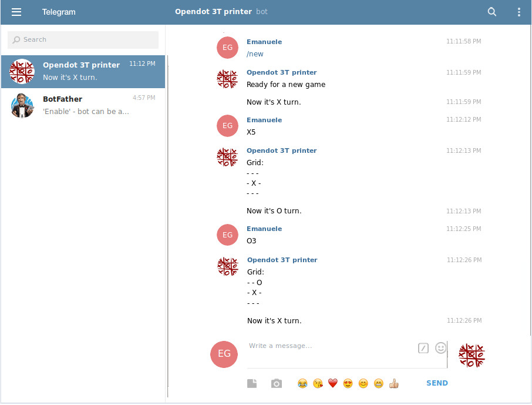Click bot avatar beside 'Ready for a new game'
Image resolution: width=532 pixels, height=405 pixels.
pyautogui.click(x=227, y=79)
